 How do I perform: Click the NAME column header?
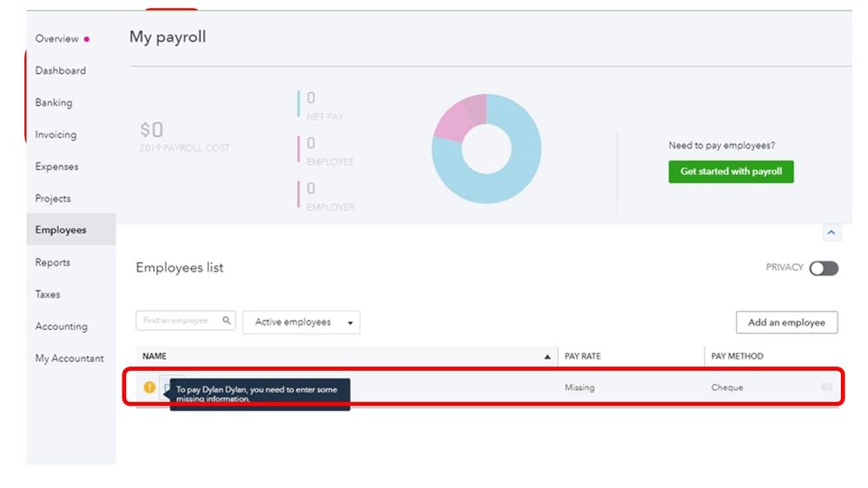155,356
